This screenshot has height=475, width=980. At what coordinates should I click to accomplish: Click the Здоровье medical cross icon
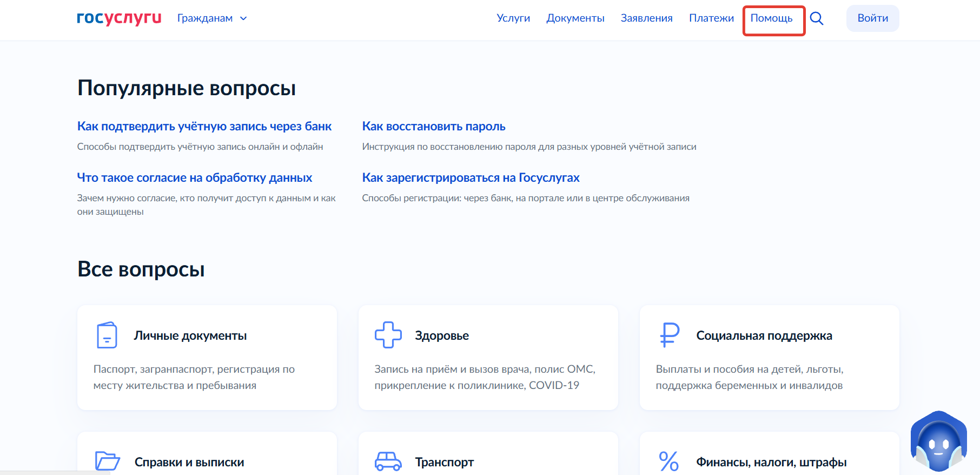[x=388, y=335]
